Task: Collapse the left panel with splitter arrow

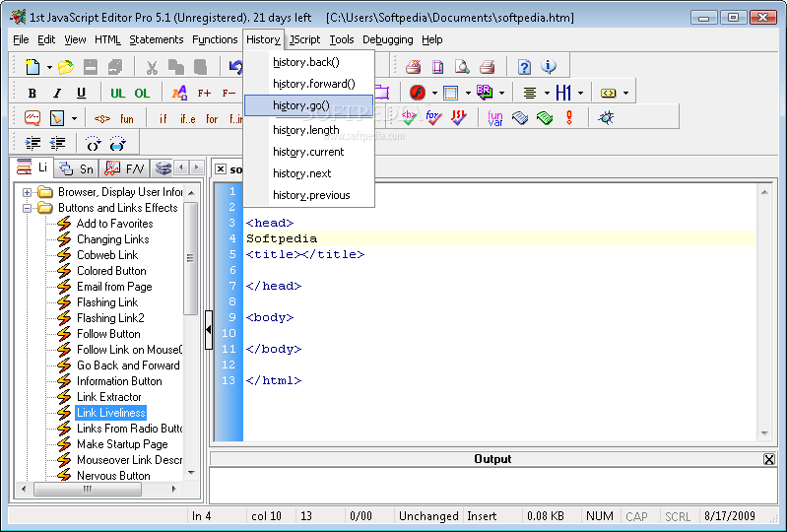Action: click(209, 330)
